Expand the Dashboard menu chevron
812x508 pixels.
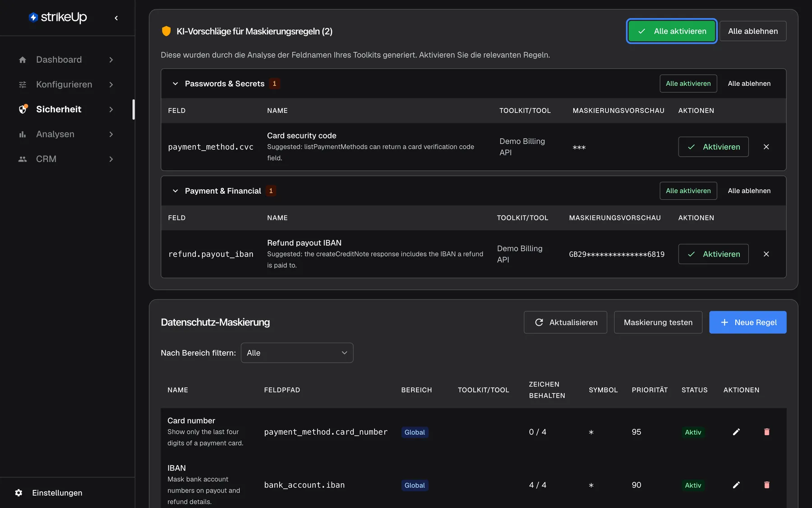pos(111,60)
